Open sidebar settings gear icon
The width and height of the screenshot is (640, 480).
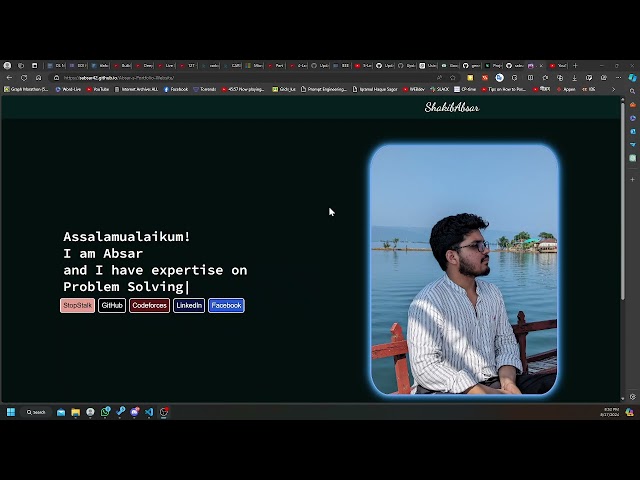(x=632, y=396)
